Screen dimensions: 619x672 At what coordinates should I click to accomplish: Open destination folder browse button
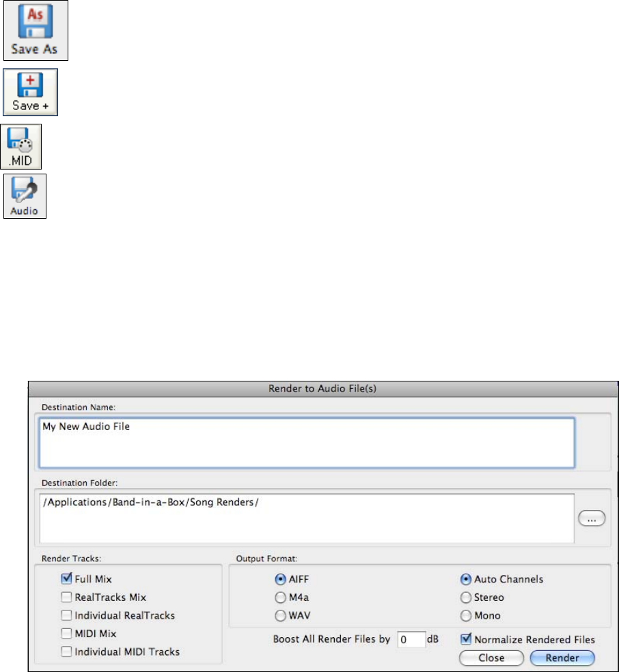tap(592, 518)
